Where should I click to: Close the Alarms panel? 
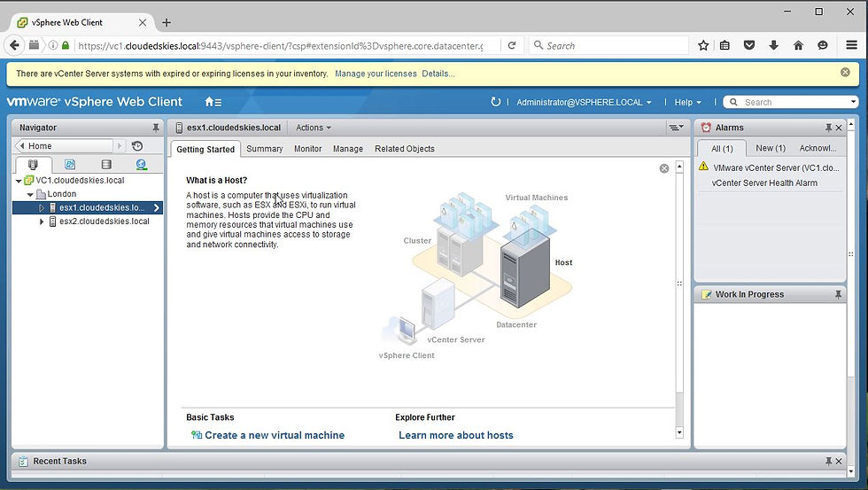839,128
